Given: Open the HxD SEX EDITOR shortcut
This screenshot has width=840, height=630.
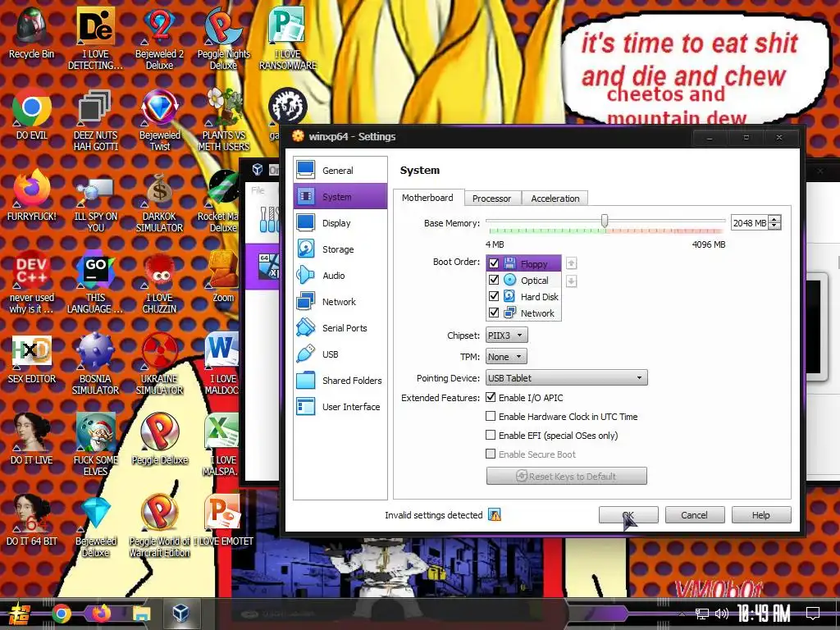Looking at the screenshot, I should (x=32, y=359).
